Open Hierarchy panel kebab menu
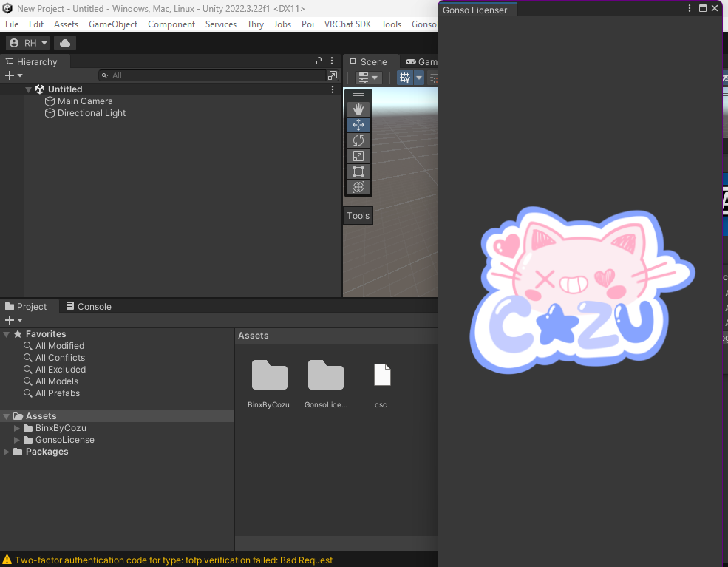 [x=332, y=61]
